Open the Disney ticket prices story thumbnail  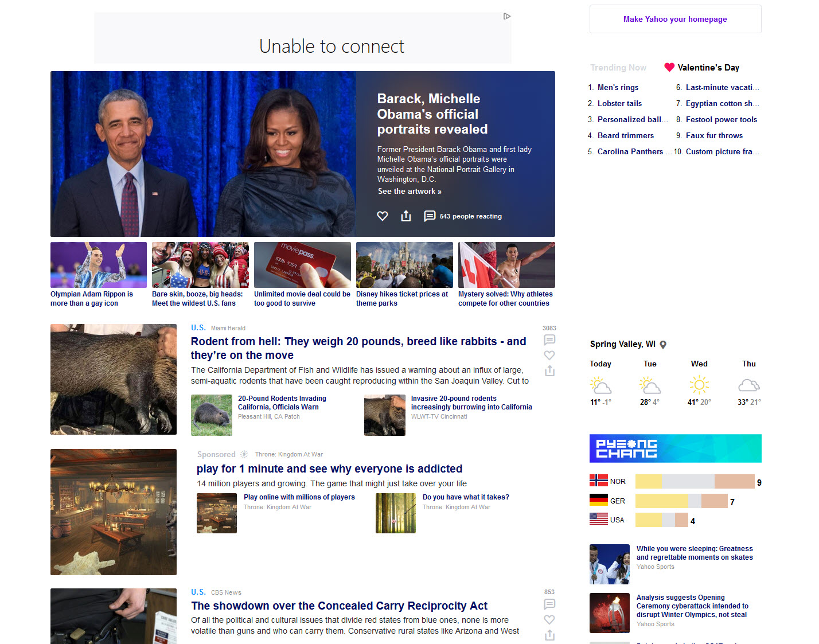[404, 265]
